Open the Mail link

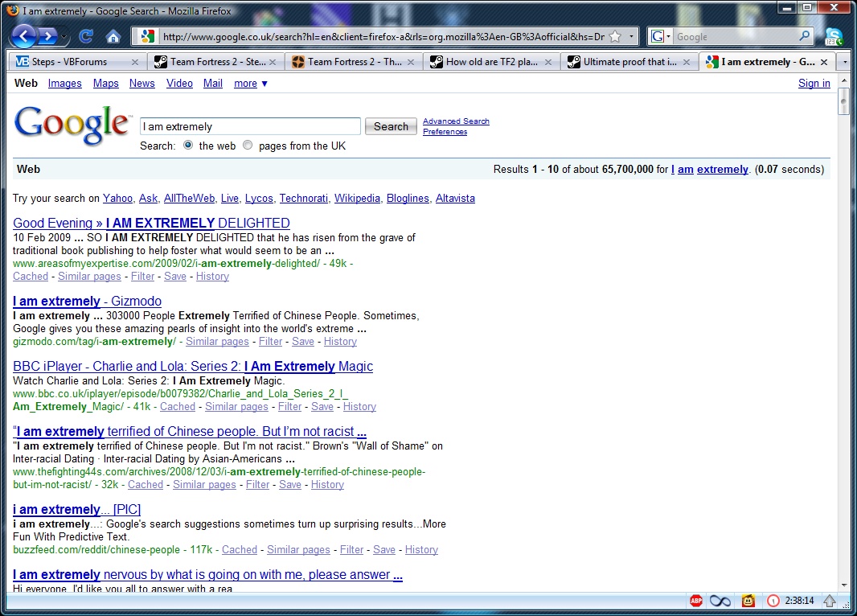click(212, 83)
